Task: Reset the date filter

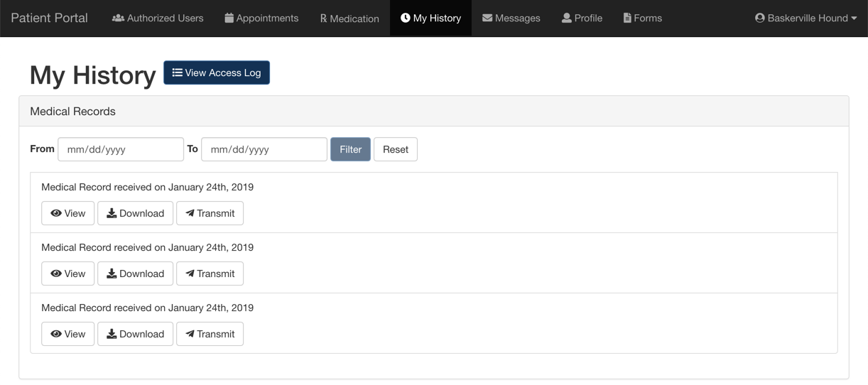Action: 396,149
